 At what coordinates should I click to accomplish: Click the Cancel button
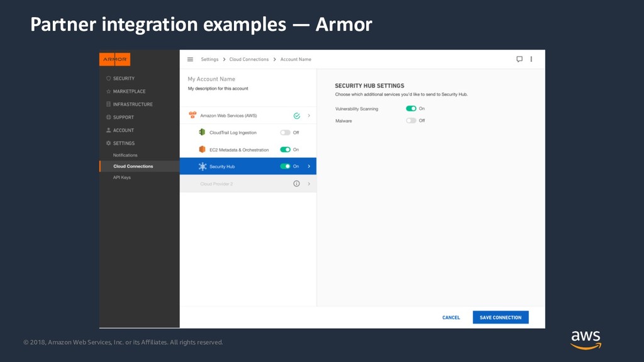click(x=451, y=317)
